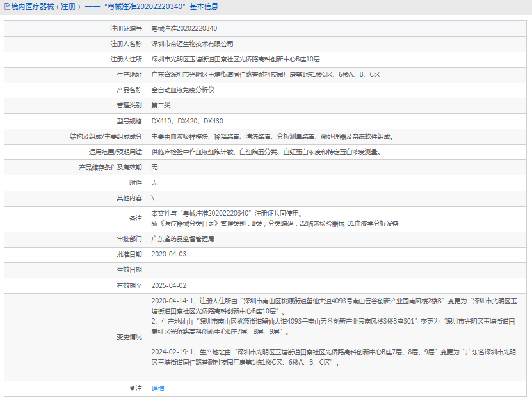The image size is (532, 401).
Task: Click the 产品储存条件及有效期 label
Action: pos(110,168)
